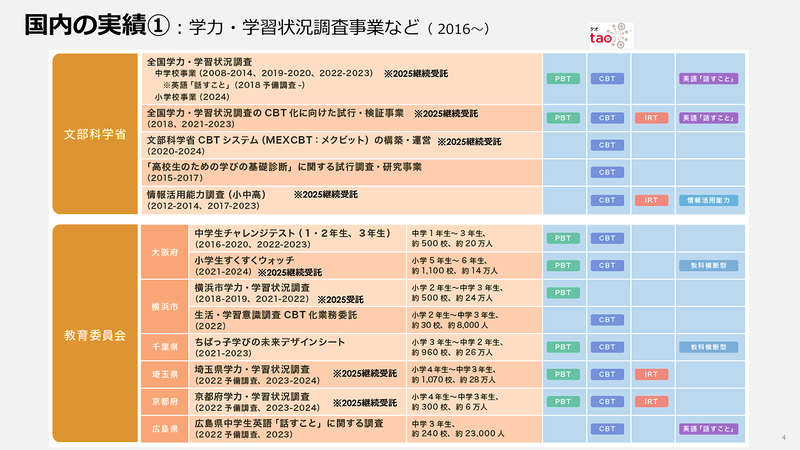The height and width of the screenshot is (450, 800).
Task: Click the PBT badge in 京都府 row
Action: coord(563,402)
